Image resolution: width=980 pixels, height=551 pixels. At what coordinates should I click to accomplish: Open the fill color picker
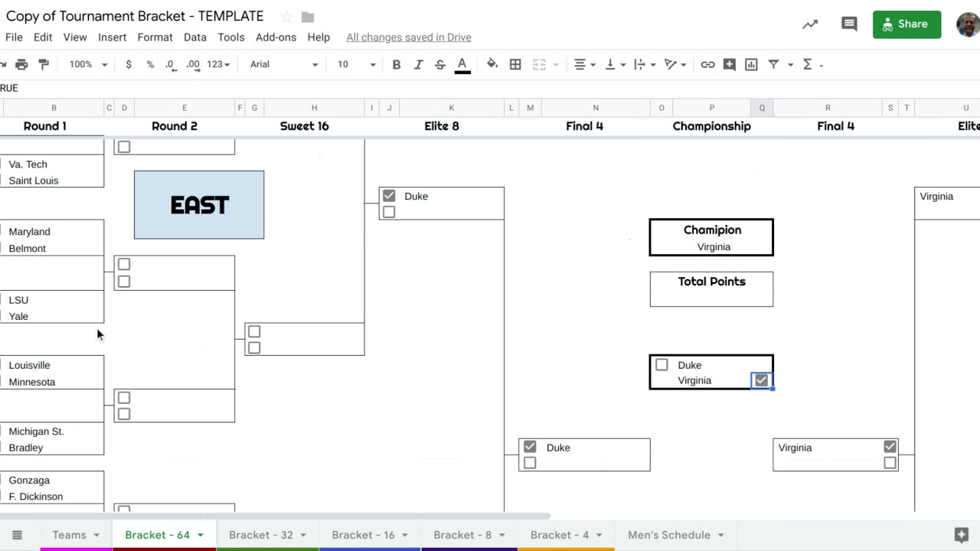[x=492, y=64]
